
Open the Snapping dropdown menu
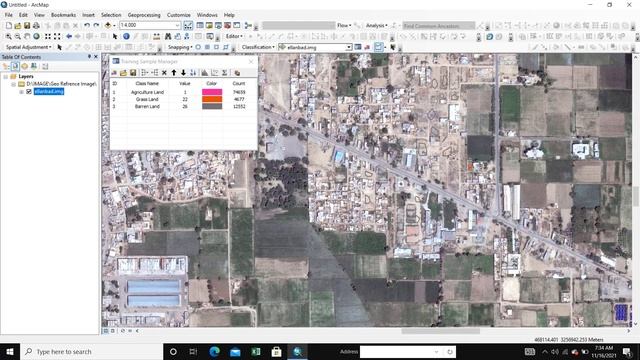pyautogui.click(x=180, y=47)
